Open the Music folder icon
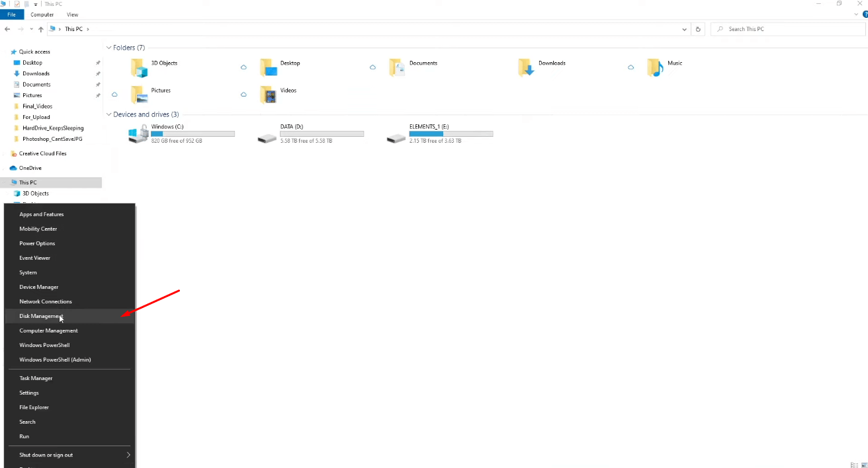 (655, 67)
